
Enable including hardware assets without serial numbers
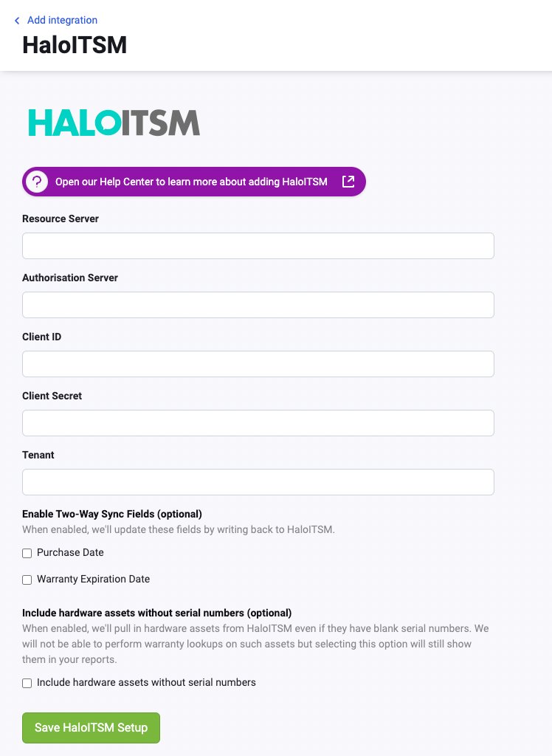click(x=27, y=683)
